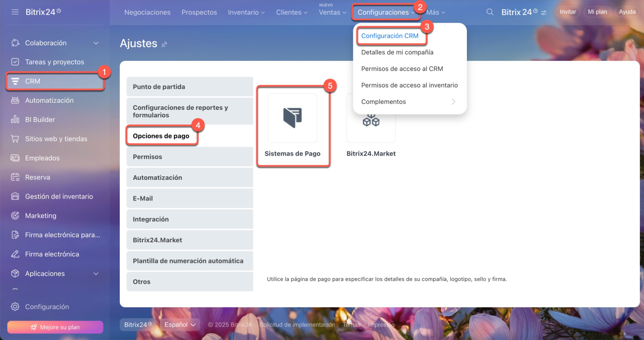Open the hamburger menu icon
The width and height of the screenshot is (644, 340).
(x=15, y=12)
